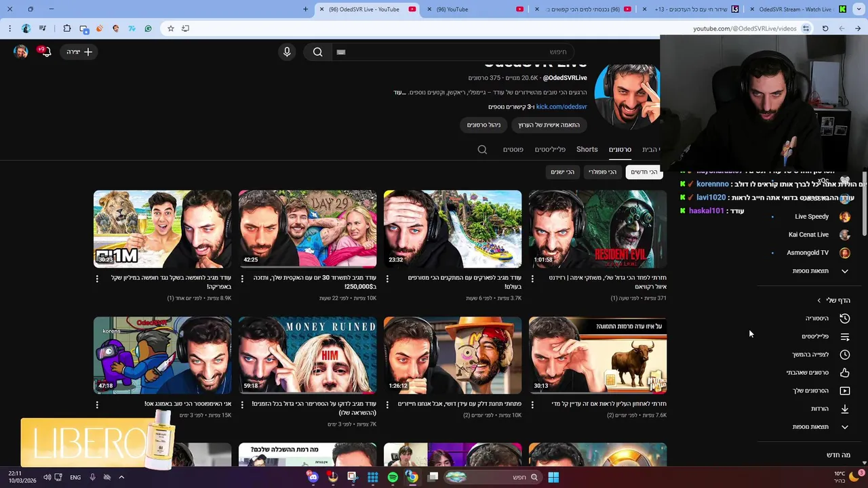Open the 1:01:58 Resident Evil video thumbnail
This screenshot has height=488, width=868.
pos(597,229)
